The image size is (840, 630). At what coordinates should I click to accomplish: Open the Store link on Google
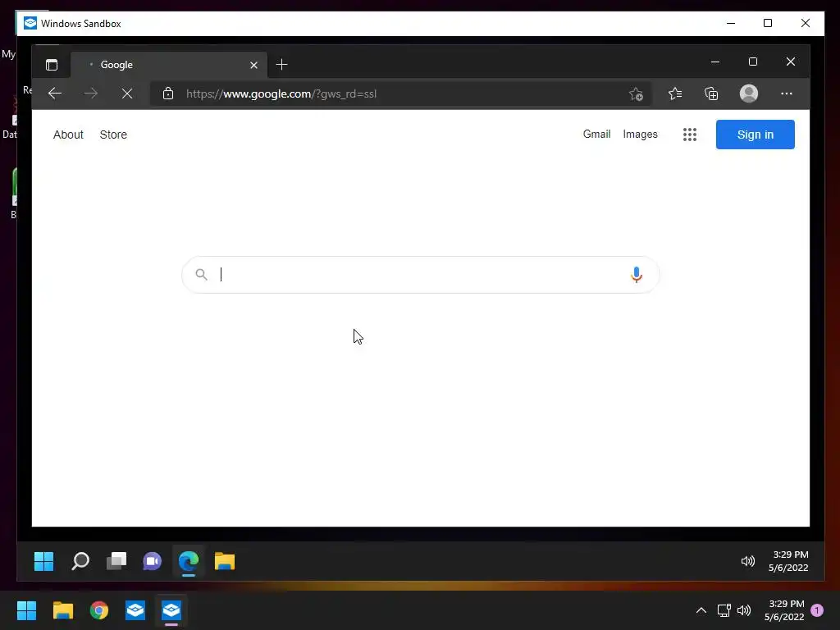tap(113, 135)
